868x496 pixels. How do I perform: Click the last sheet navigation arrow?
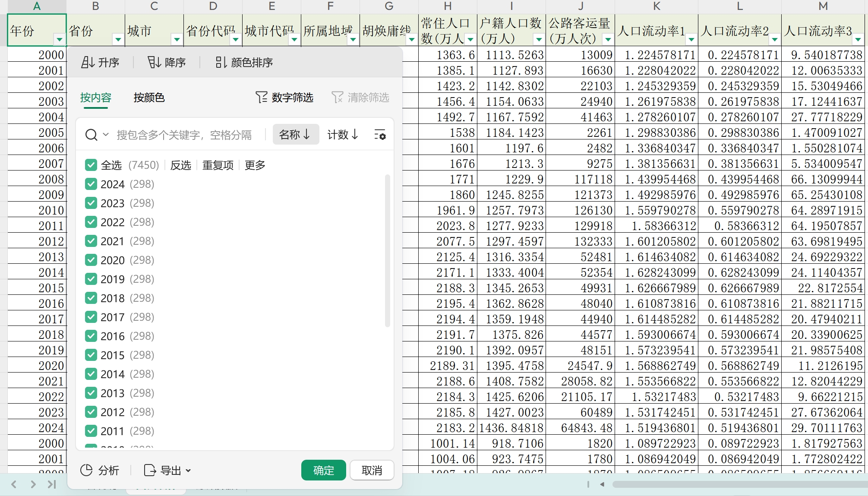pos(52,484)
